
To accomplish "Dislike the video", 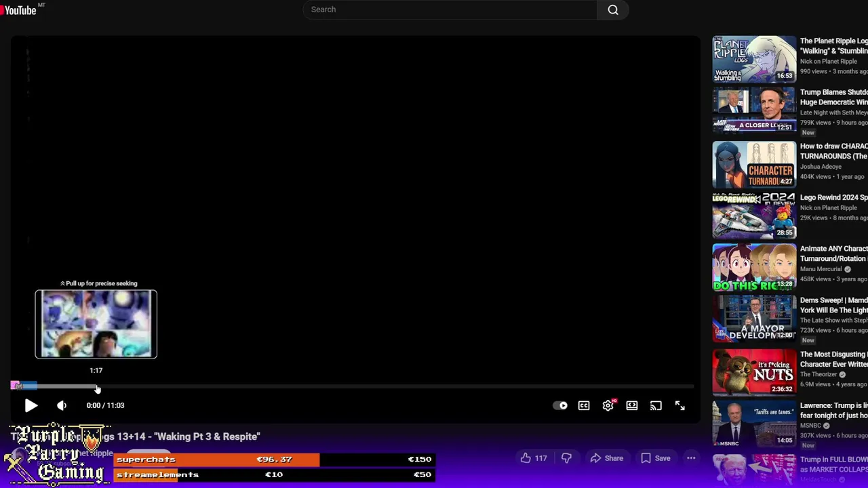I will point(566,458).
